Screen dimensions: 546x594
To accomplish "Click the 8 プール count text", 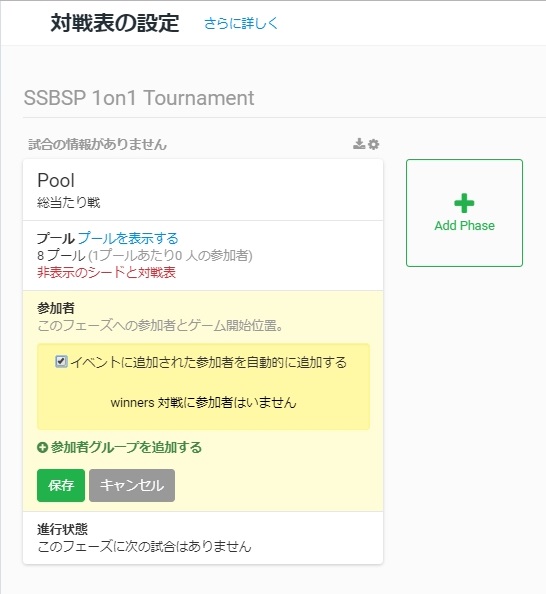I will coord(61,255).
